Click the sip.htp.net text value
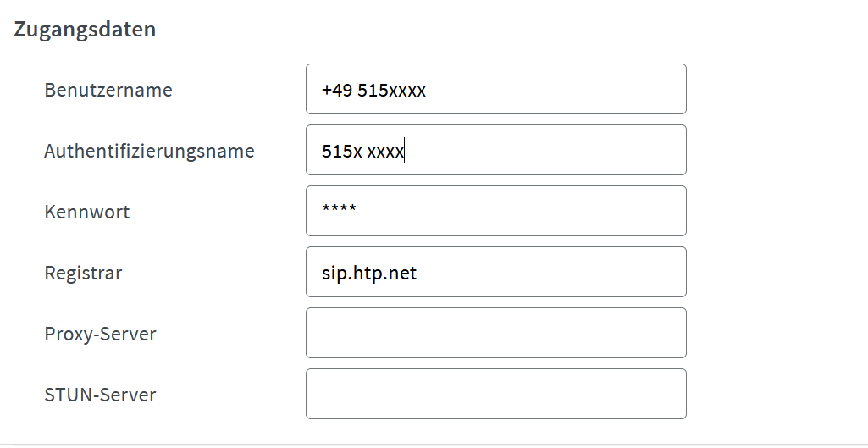868x448 pixels. [x=369, y=273]
